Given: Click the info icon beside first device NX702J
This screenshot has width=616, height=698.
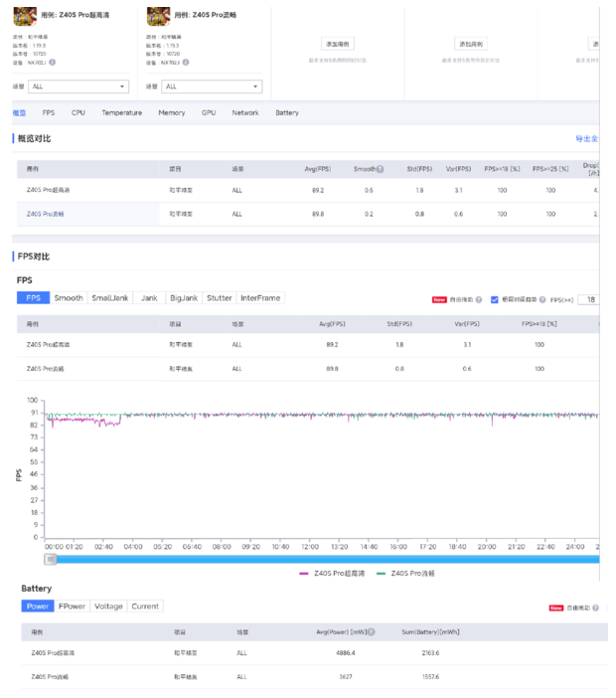Looking at the screenshot, I should click(x=53, y=62).
